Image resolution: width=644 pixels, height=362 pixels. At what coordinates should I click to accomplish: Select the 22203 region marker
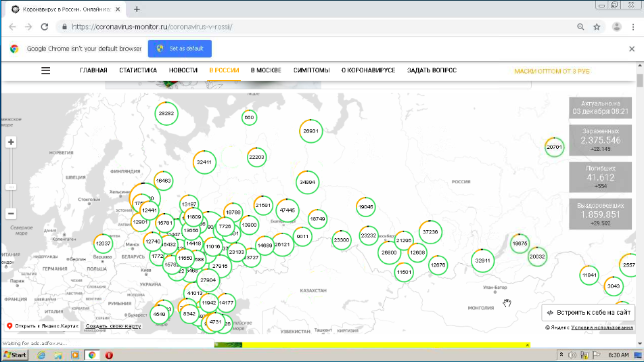point(256,157)
